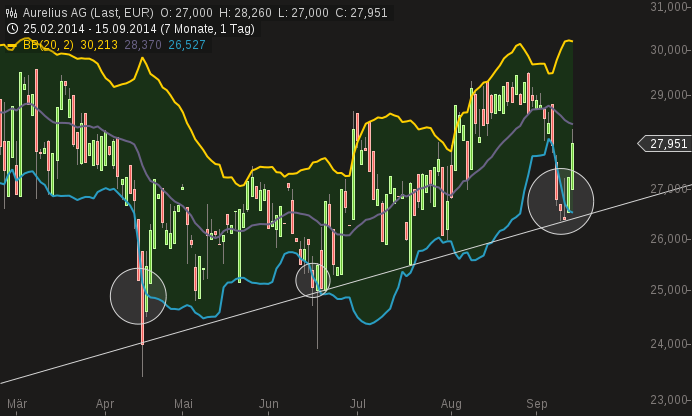Image resolution: width=692 pixels, height=416 pixels.
Task: Click the 30,000 price axis label
Action: click(667, 50)
